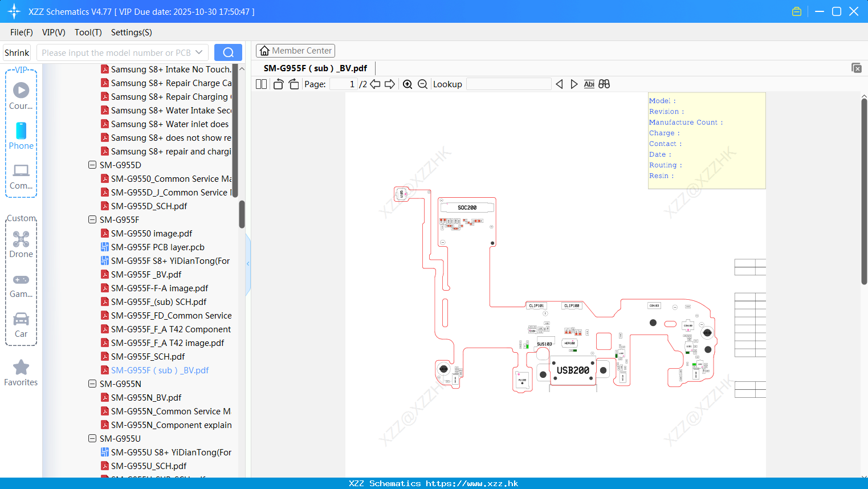868x489 pixels.
Task: Collapse the SM-G955N tree node
Action: (92, 384)
